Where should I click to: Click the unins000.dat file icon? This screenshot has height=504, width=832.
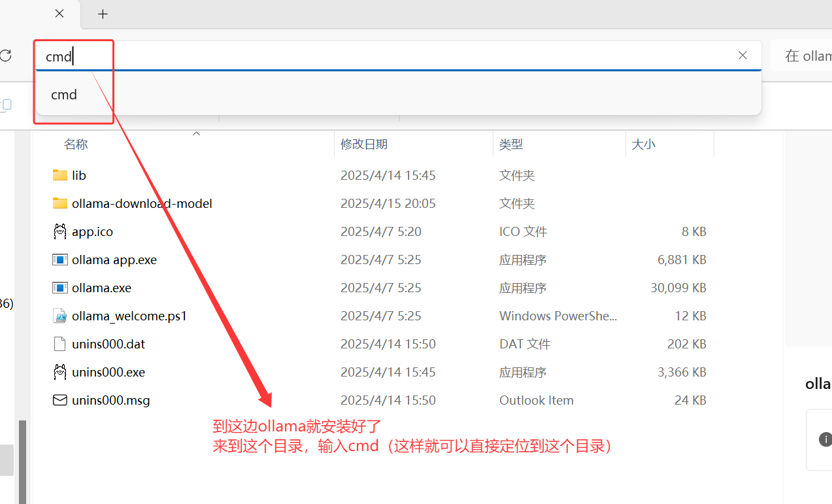point(60,344)
